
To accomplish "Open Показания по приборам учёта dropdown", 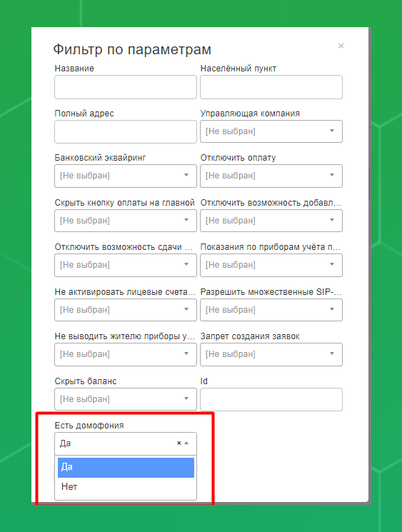I will (271, 265).
